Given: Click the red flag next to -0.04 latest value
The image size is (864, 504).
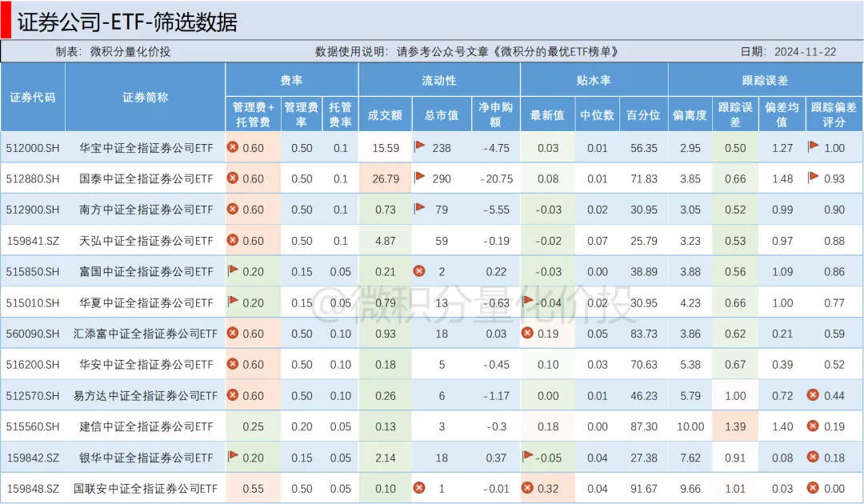Looking at the screenshot, I should pos(527,302).
